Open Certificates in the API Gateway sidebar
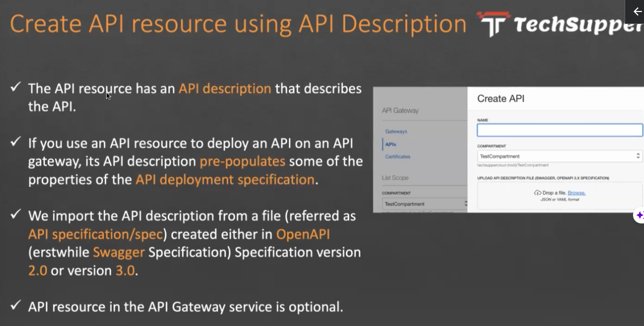644x326 pixels. pos(397,156)
